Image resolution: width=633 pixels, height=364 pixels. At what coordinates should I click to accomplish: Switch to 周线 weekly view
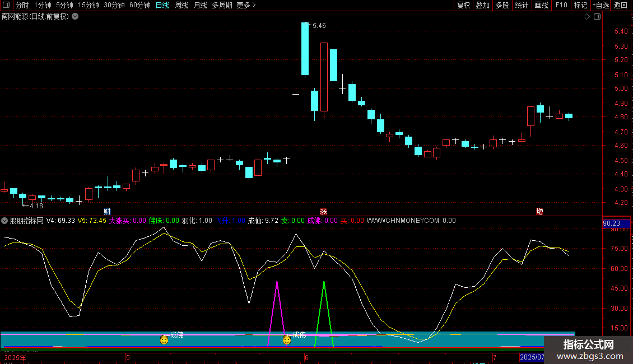pyautogui.click(x=181, y=5)
